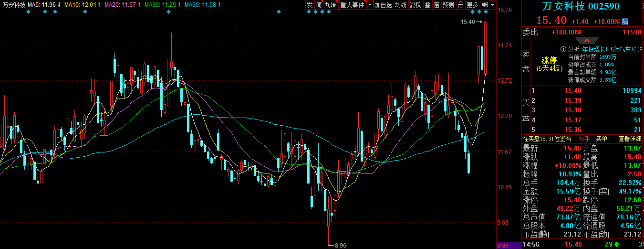The height and width of the screenshot is (249, 644).
Task: Toggle the 复权 price adjustment
Action: pyautogui.click(x=415, y=5)
